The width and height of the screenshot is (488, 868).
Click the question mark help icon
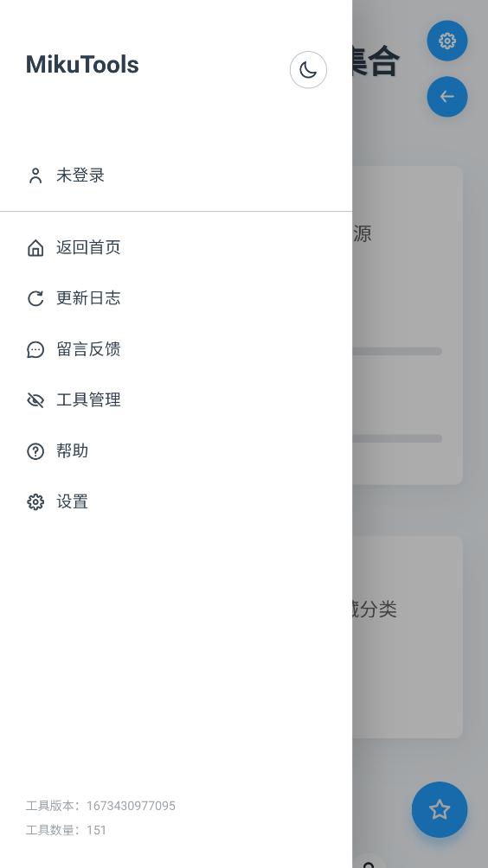pos(35,451)
